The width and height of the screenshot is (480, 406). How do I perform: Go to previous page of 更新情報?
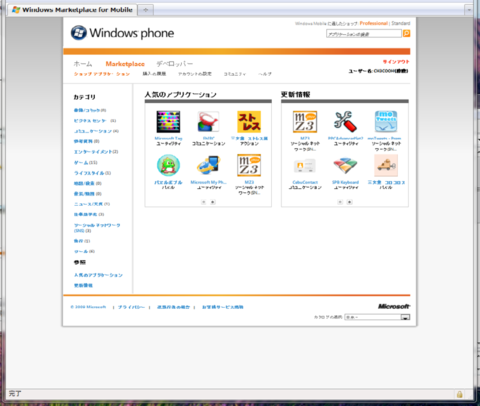pos(340,202)
